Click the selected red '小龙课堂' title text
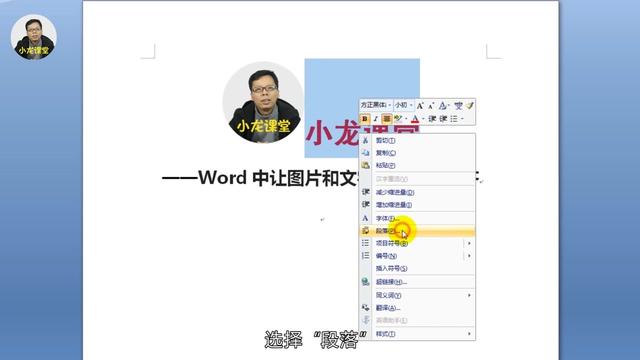The image size is (640, 360). 333,134
